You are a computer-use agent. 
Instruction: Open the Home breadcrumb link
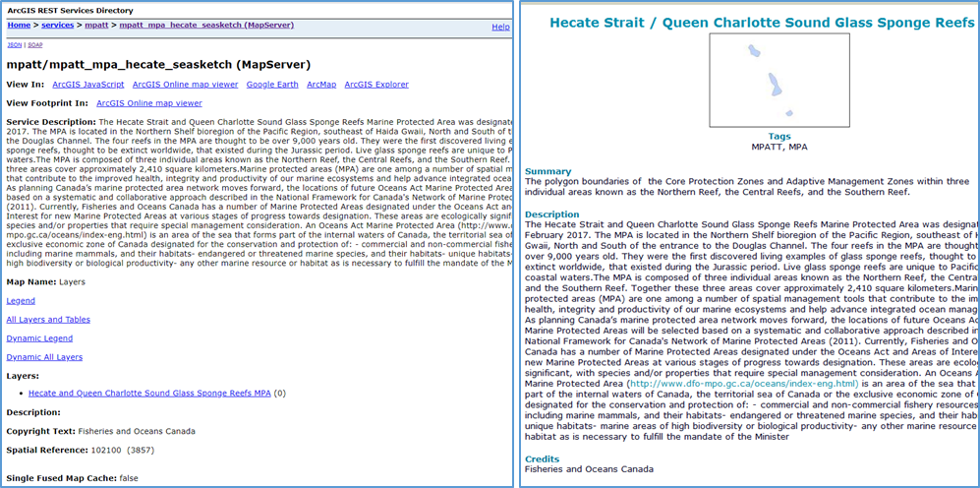[19, 25]
